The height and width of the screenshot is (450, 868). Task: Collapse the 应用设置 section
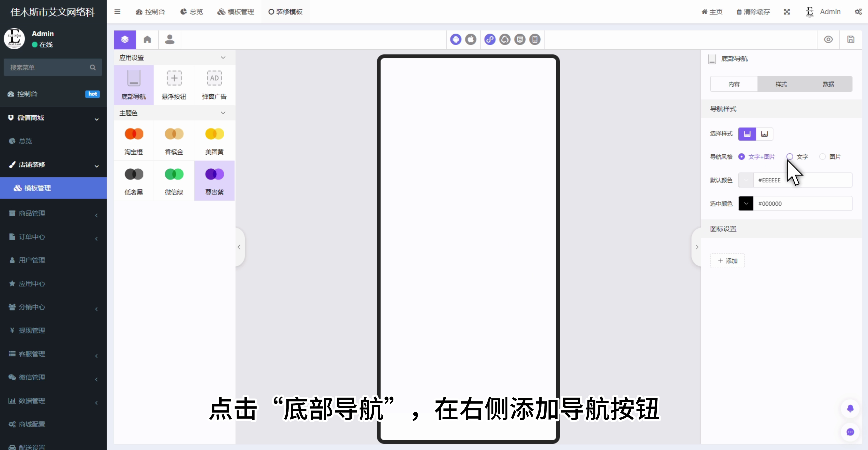click(223, 57)
